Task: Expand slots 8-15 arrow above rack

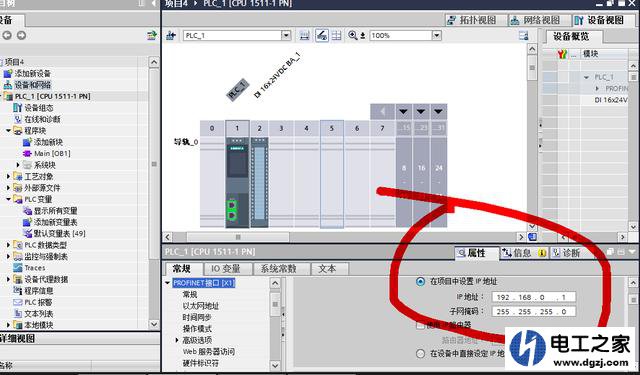Action: coord(403,111)
